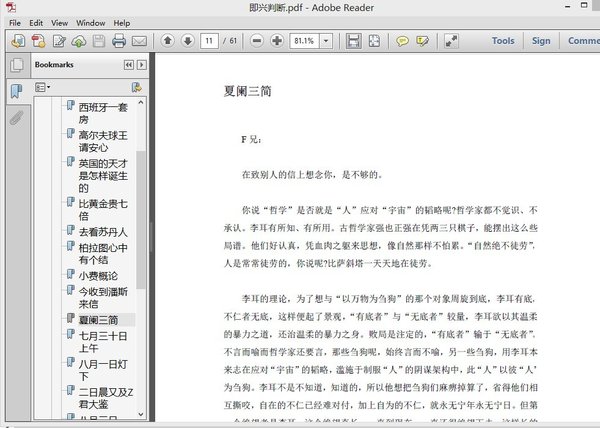
Task: Click bookmarks scrollbar down arrow
Action: click(141, 414)
